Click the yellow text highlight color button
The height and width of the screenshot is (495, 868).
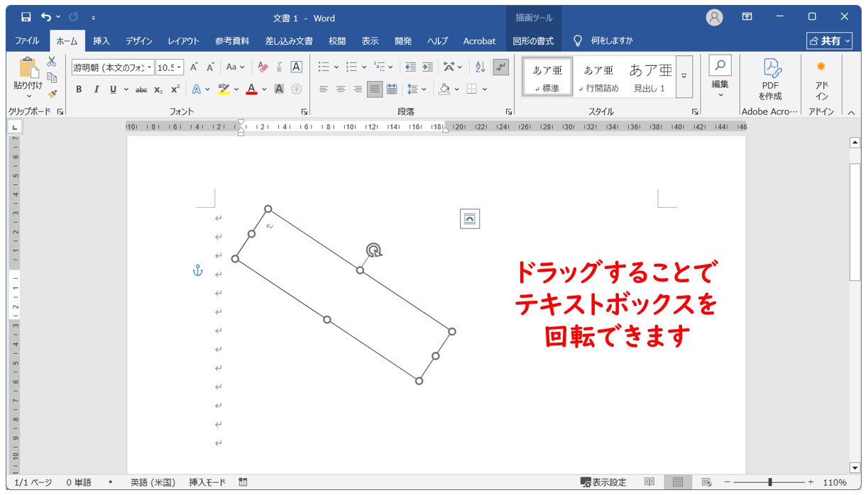point(224,89)
